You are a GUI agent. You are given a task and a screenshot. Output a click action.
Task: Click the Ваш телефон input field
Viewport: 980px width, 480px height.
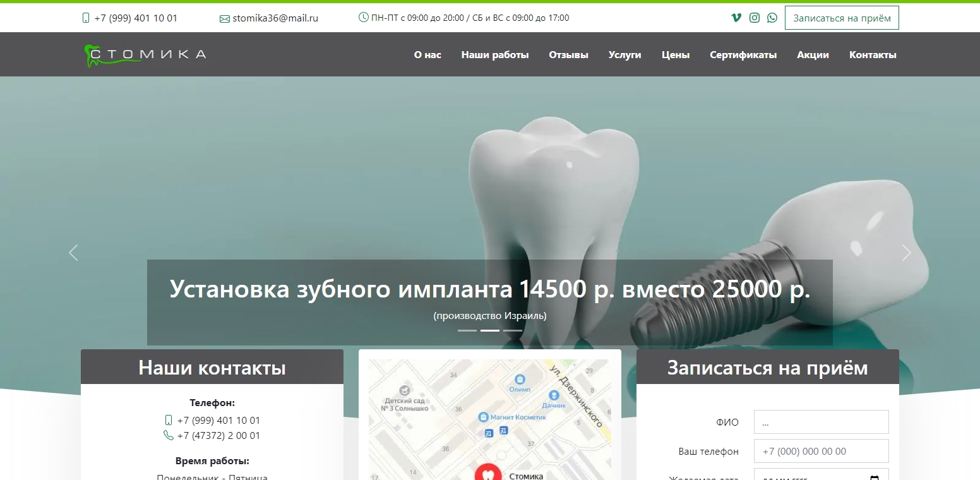tap(821, 451)
